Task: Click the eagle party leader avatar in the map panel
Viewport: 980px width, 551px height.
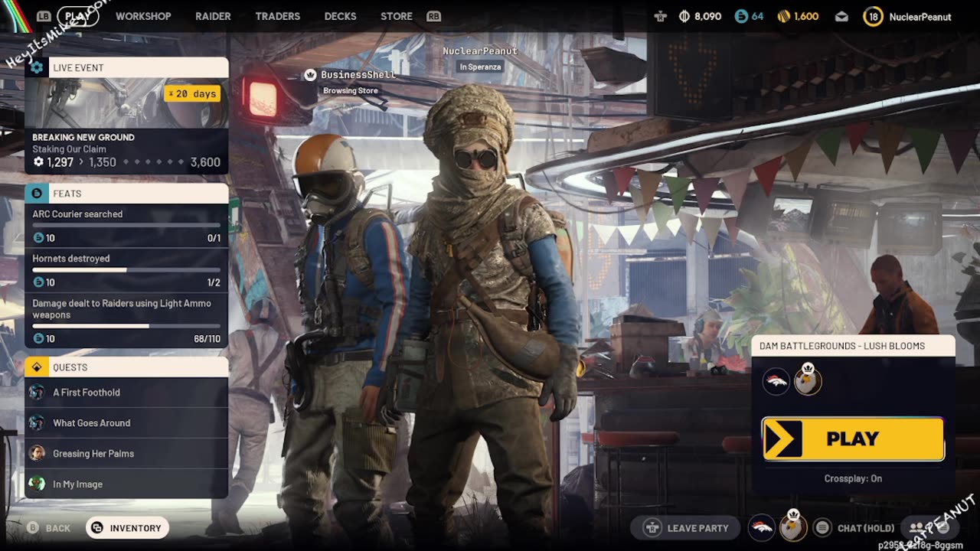Action: [808, 380]
